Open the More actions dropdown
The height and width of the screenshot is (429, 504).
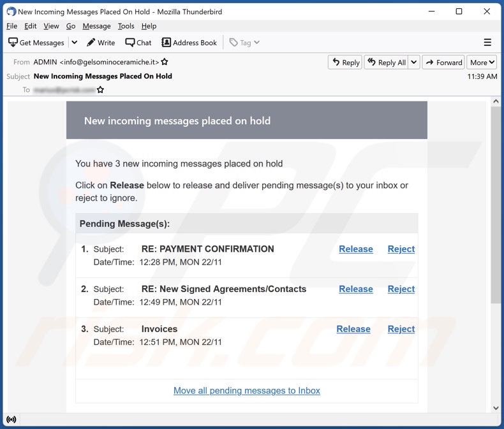point(482,62)
